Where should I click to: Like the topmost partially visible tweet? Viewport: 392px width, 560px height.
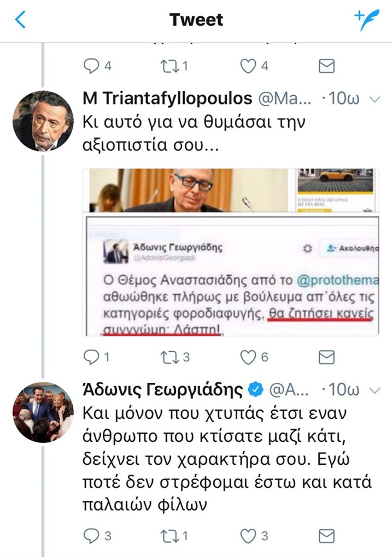[x=249, y=66]
